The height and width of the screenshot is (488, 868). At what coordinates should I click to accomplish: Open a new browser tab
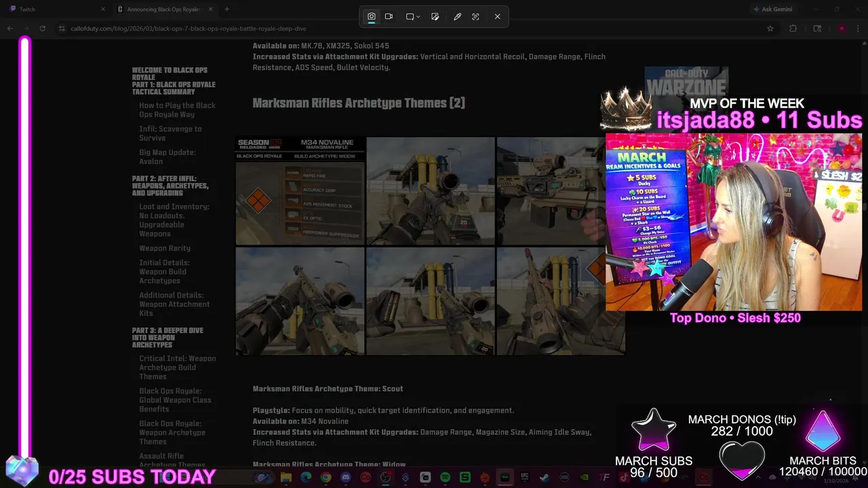226,9
